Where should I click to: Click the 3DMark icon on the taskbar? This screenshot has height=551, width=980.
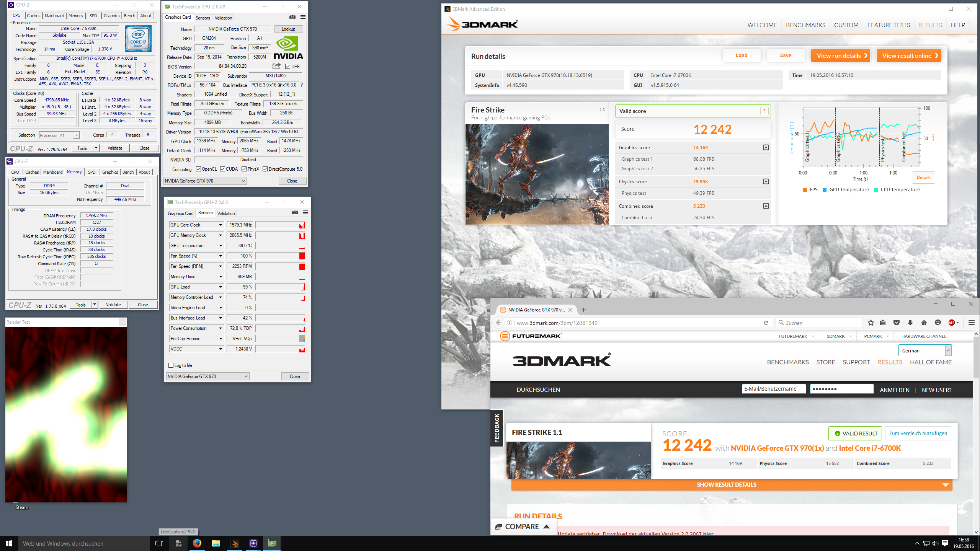tap(234, 543)
